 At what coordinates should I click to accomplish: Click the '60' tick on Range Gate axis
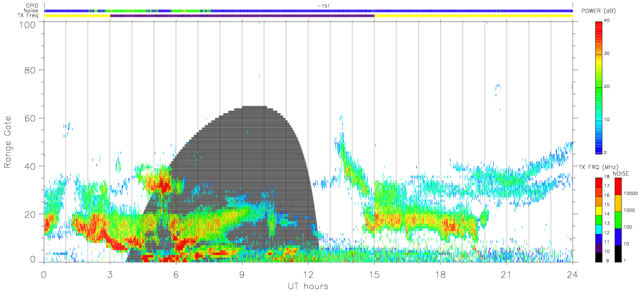coord(31,118)
